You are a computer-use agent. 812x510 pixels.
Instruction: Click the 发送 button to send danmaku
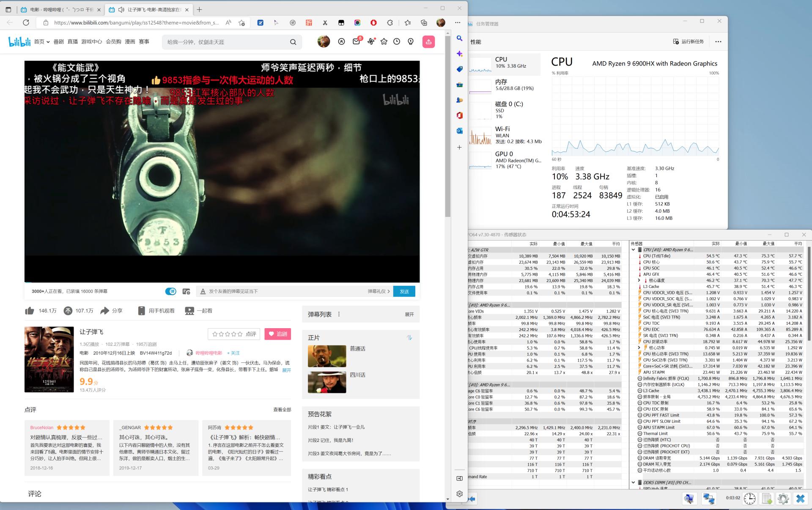pos(404,291)
